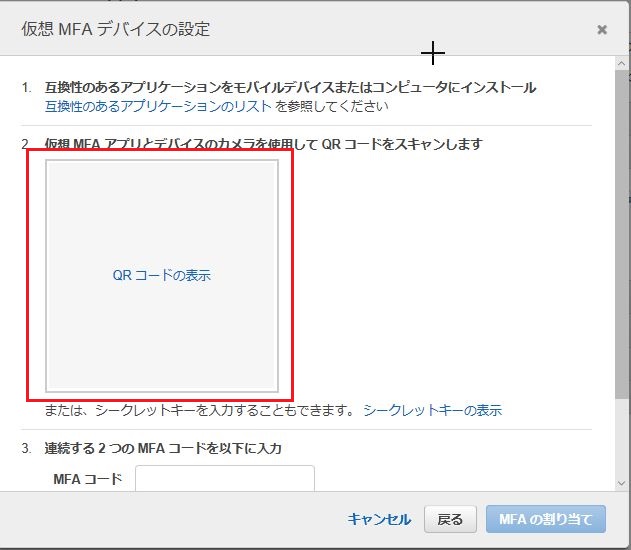Click the scrollbar up arrow

(x=621, y=64)
